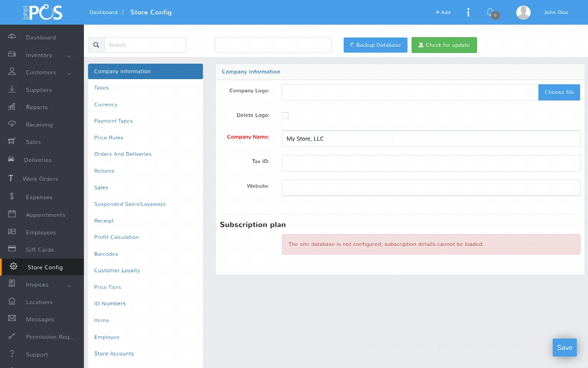This screenshot has width=588, height=368.
Task: Go to the Customer Loyalty section
Action: point(117,270)
